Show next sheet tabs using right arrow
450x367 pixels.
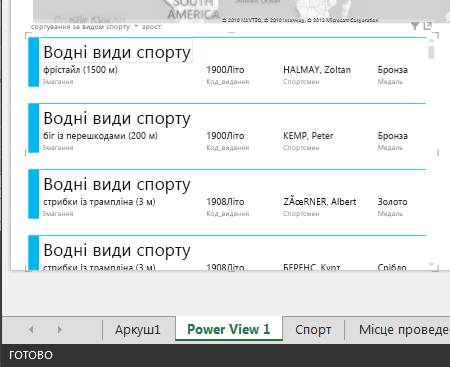[x=60, y=330]
